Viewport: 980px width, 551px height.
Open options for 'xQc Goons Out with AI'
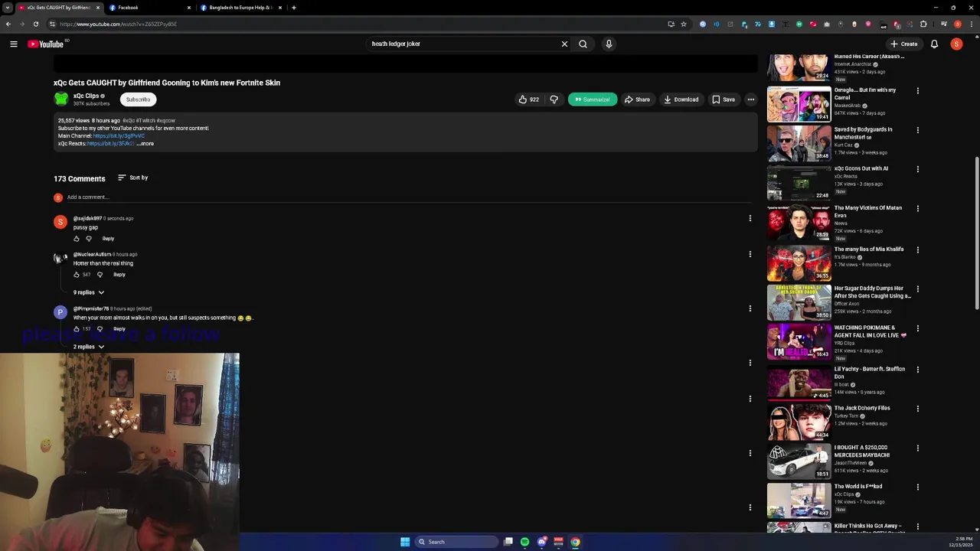coord(917,169)
